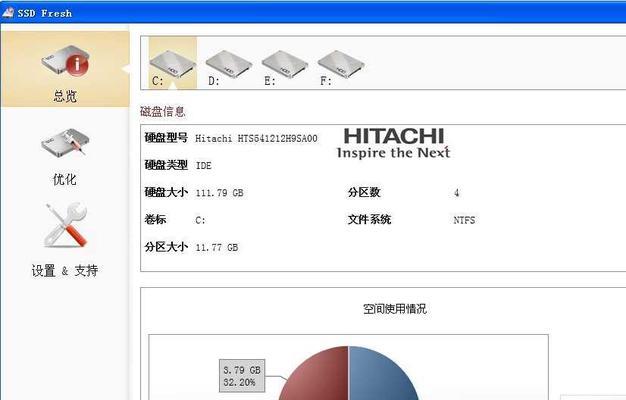Click the 空间使用情况 chart title
This screenshot has height=400, width=626.
394,309
